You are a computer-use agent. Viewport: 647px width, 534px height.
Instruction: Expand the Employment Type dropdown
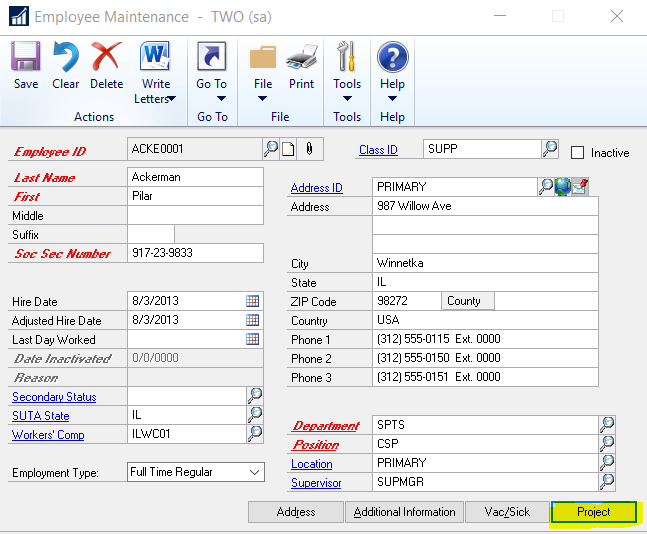coord(254,472)
